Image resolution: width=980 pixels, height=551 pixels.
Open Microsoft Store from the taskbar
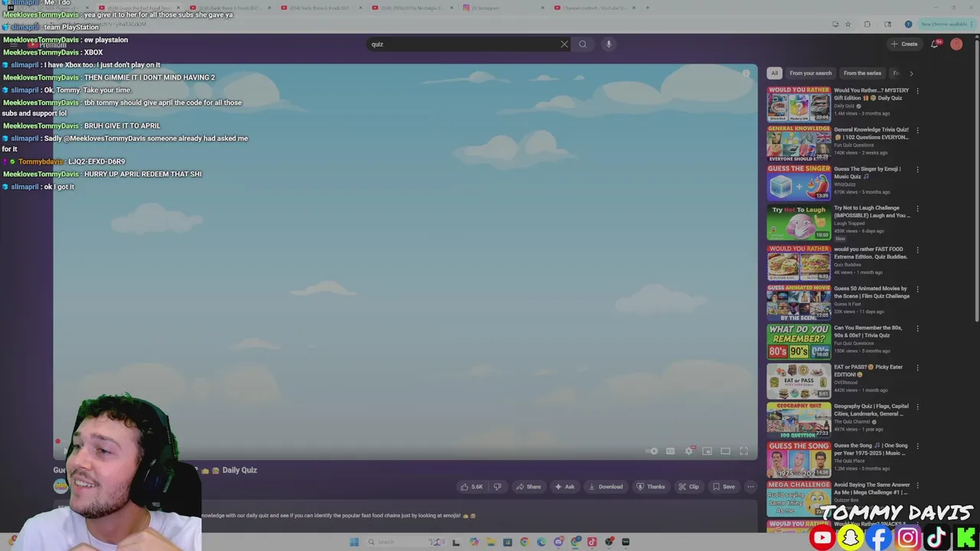(x=508, y=542)
